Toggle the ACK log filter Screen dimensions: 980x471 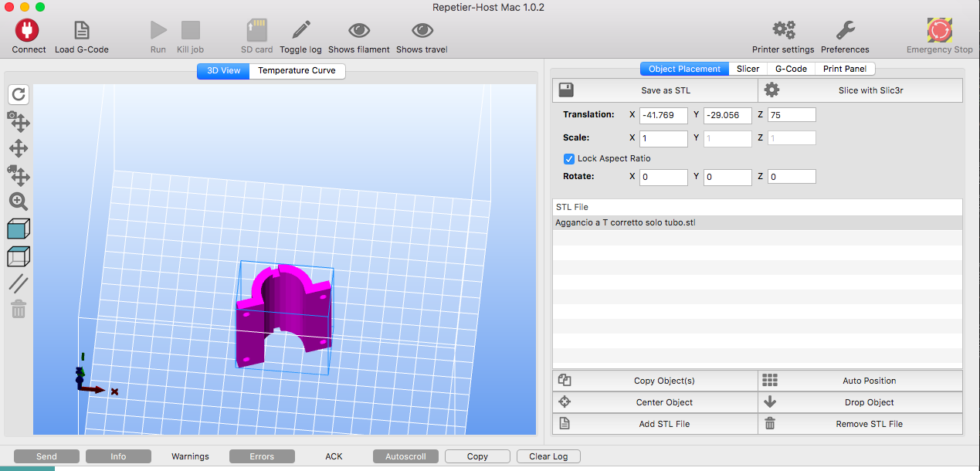click(x=334, y=456)
